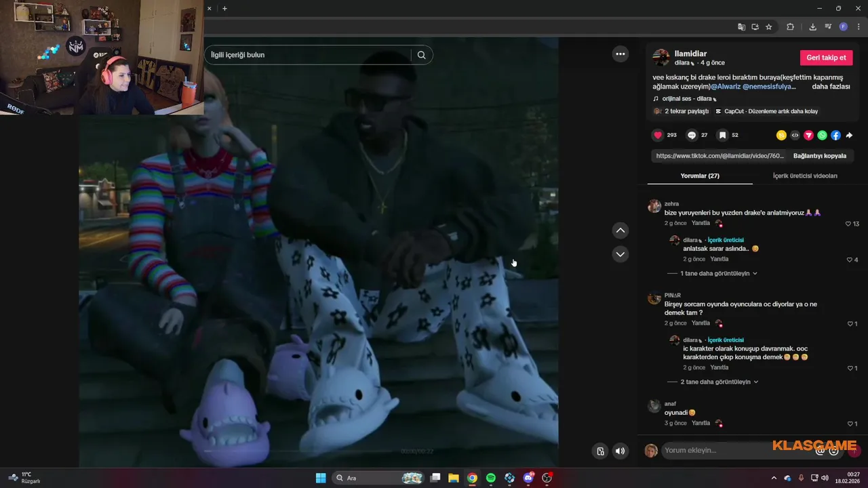The height and width of the screenshot is (488, 868).
Task: Switch to the İçerik üreticisi videoları tab
Action: (x=805, y=176)
